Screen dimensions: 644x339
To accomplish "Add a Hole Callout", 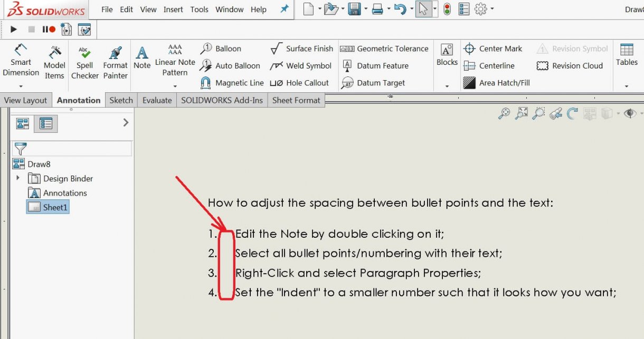I will click(x=299, y=83).
